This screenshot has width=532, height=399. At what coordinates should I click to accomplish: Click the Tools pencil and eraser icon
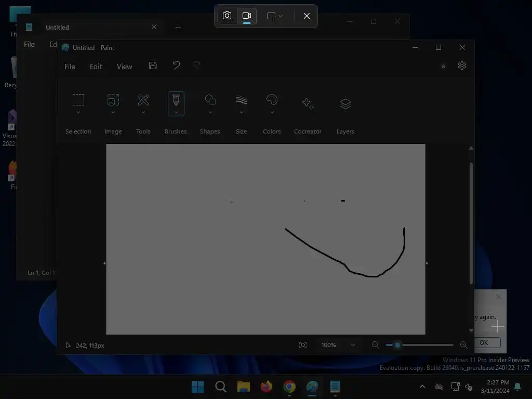click(143, 100)
